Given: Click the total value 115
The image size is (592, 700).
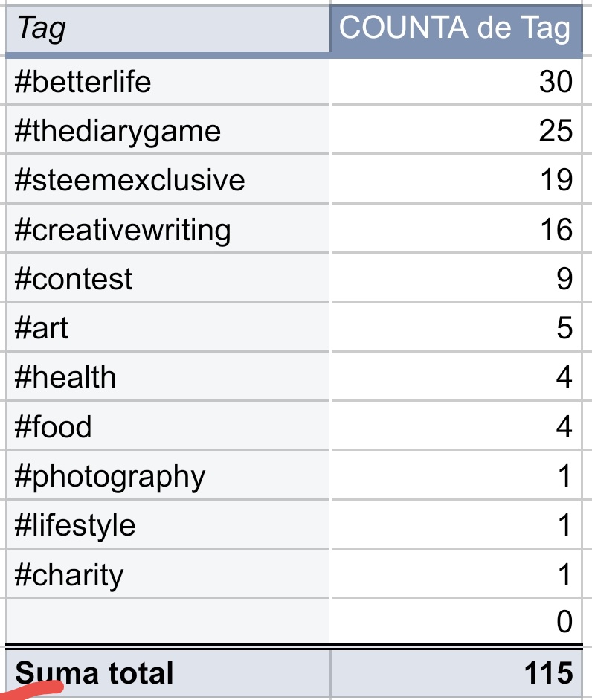Looking at the screenshot, I should [x=454, y=672].
